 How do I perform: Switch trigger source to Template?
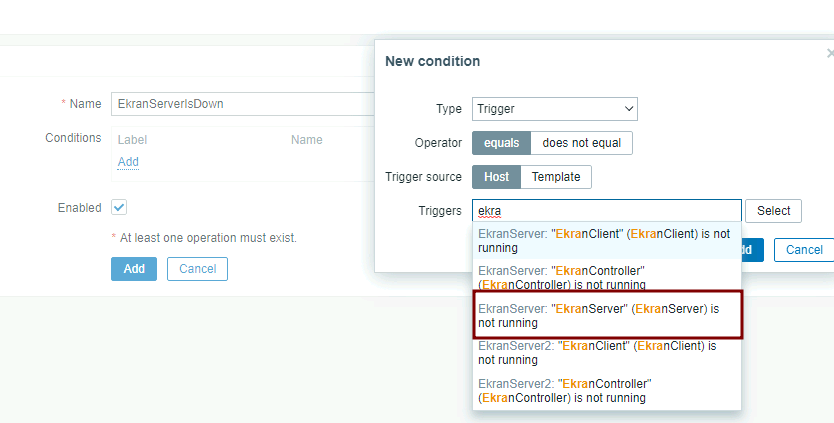[555, 177]
